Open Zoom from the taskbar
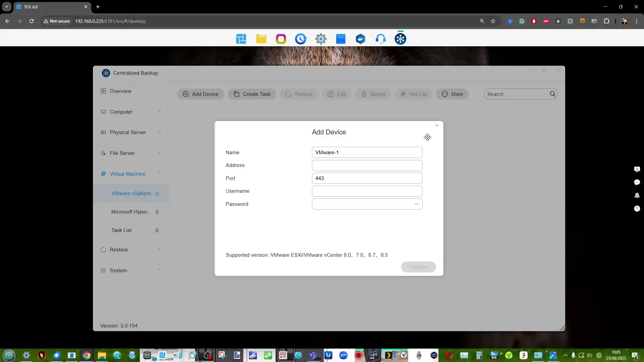 coord(343,355)
